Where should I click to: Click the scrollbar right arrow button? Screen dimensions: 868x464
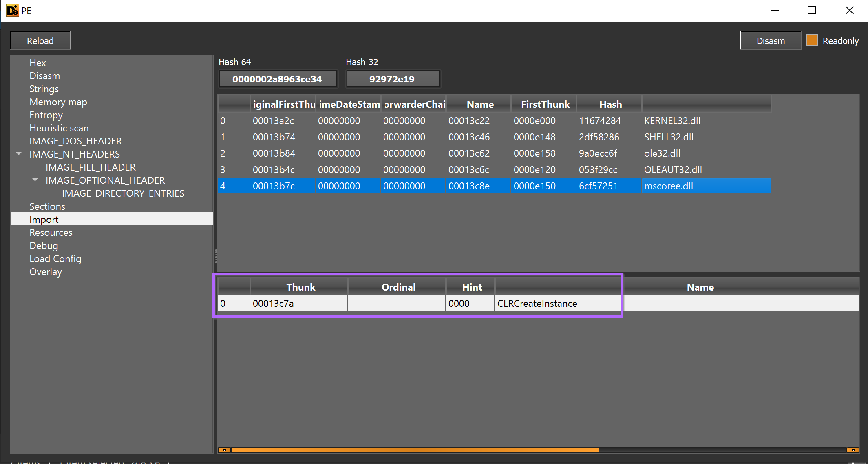853,450
